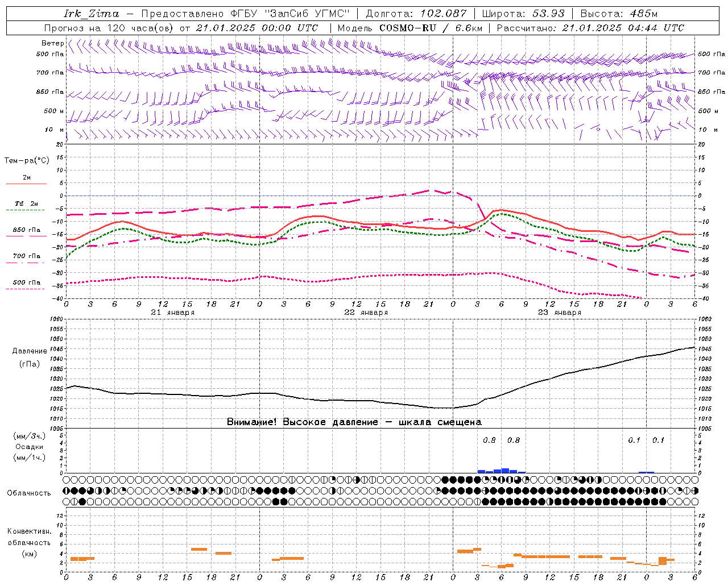
Task: Click the (км) convective cloud unit label
Action: point(30,554)
